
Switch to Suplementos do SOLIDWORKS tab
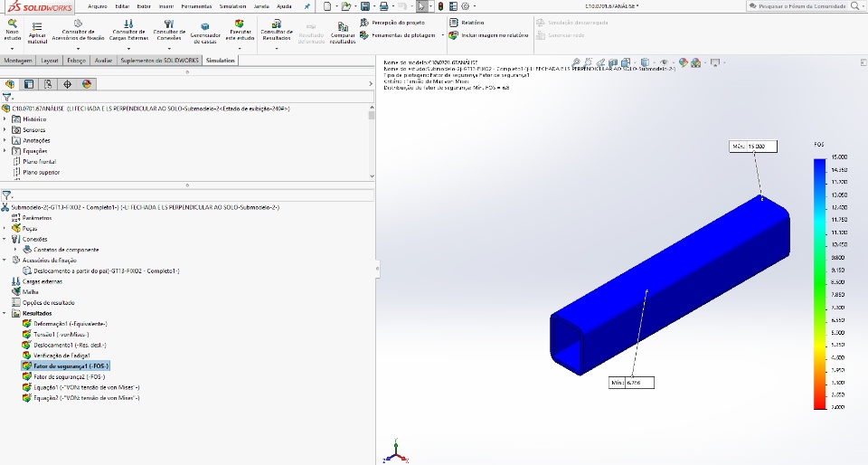coord(159,61)
